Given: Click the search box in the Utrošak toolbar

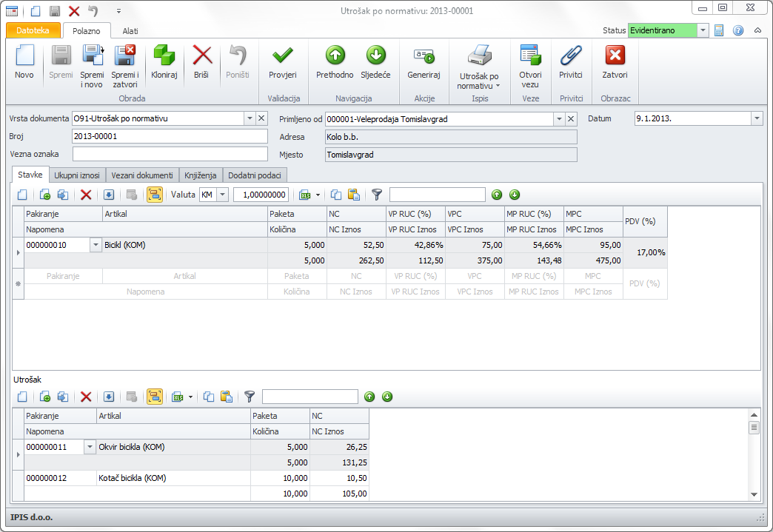Looking at the screenshot, I should [x=310, y=397].
